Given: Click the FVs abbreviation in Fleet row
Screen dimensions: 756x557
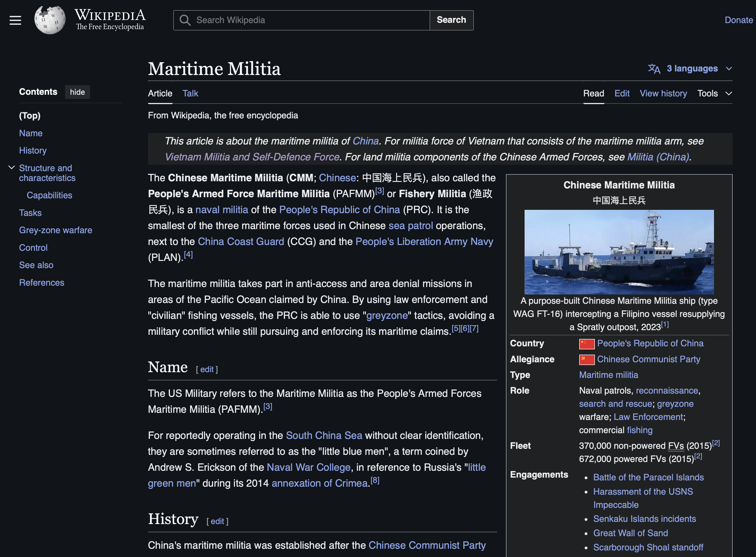Looking at the screenshot, I should pyautogui.click(x=676, y=446).
